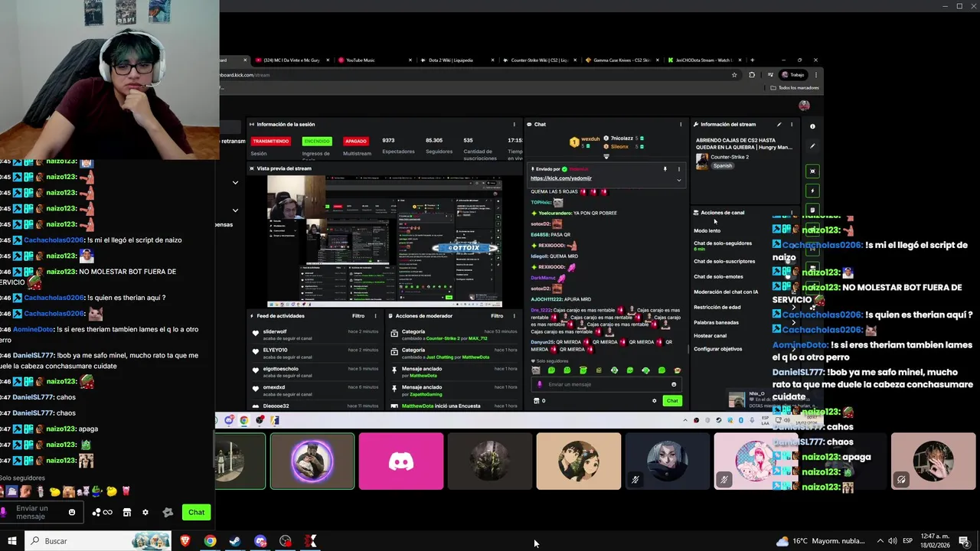This screenshot has height=551, width=980.
Task: Switch to YouTube Music browser tab
Action: tap(371, 60)
